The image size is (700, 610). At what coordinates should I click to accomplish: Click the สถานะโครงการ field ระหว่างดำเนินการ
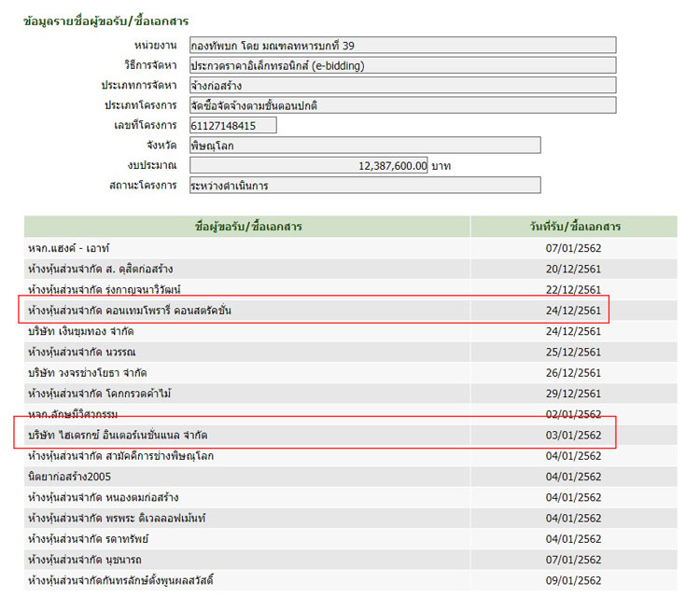(364, 186)
